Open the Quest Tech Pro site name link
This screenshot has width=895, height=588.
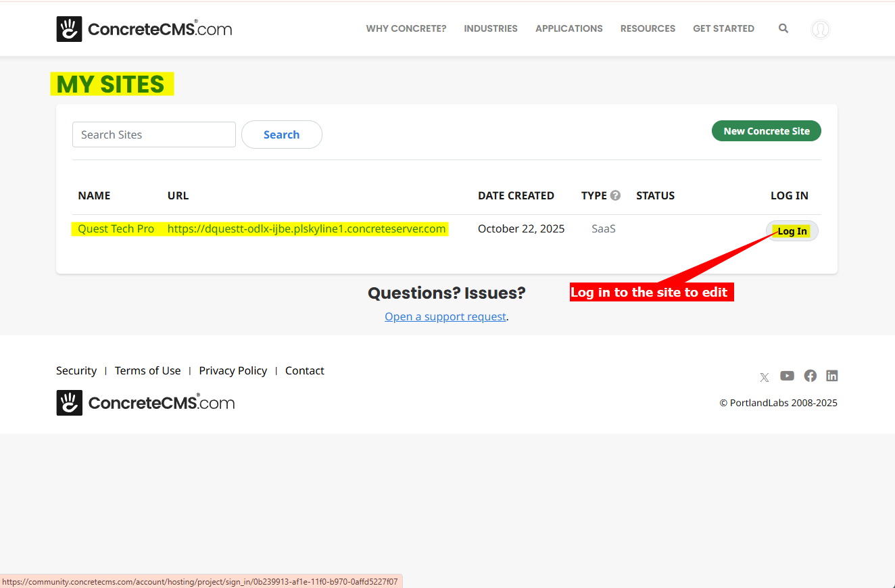pos(116,228)
